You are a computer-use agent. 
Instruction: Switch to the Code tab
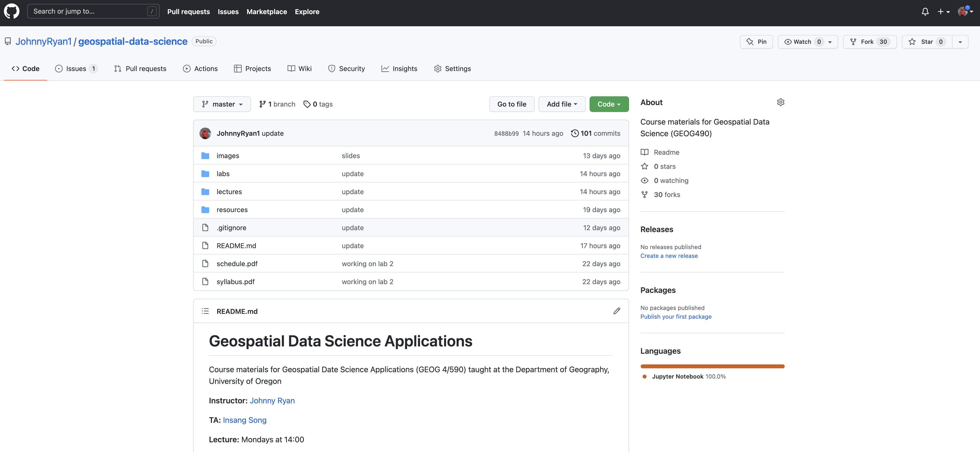click(x=26, y=69)
